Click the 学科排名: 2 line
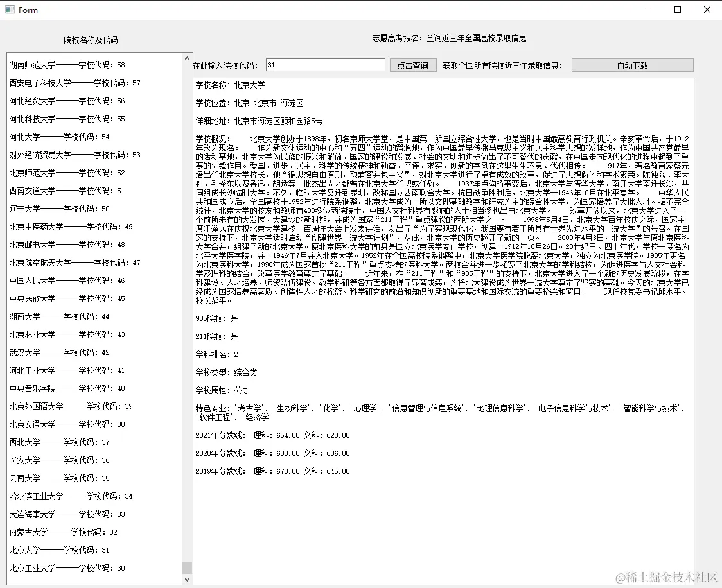Screen dimensions: 722x588 pos(216,354)
